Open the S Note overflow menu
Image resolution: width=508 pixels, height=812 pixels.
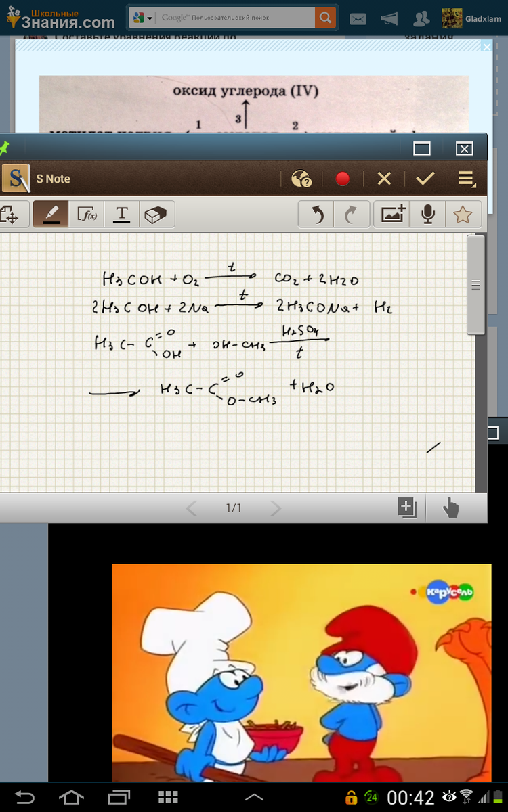tap(467, 179)
